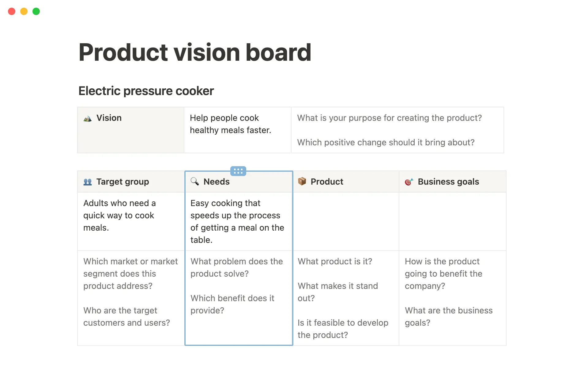The image size is (588, 368).
Task: Click the people icon beside Target group
Action: tap(88, 182)
